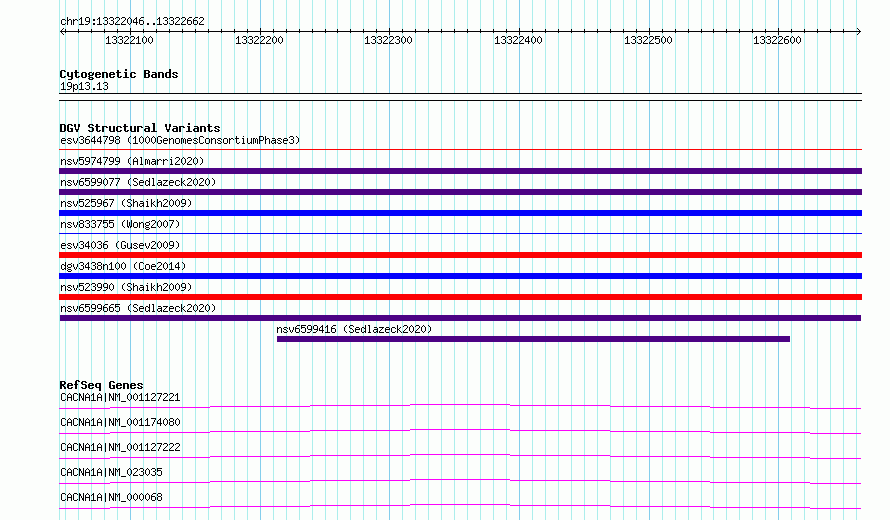Click the magenta line below CACNA1A|NM_000068
The image size is (890, 520).
pos(460,506)
